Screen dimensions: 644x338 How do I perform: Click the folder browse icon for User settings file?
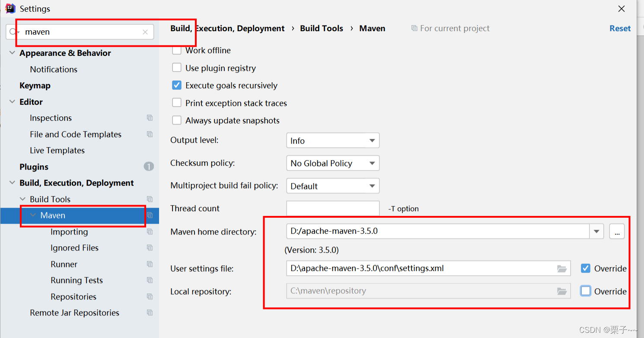[561, 268]
